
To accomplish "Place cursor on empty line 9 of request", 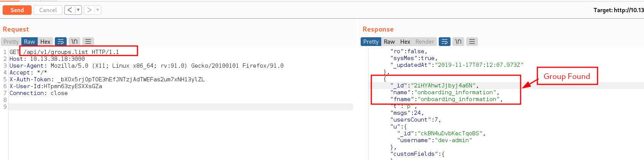I will pyautogui.click(x=181, y=107).
